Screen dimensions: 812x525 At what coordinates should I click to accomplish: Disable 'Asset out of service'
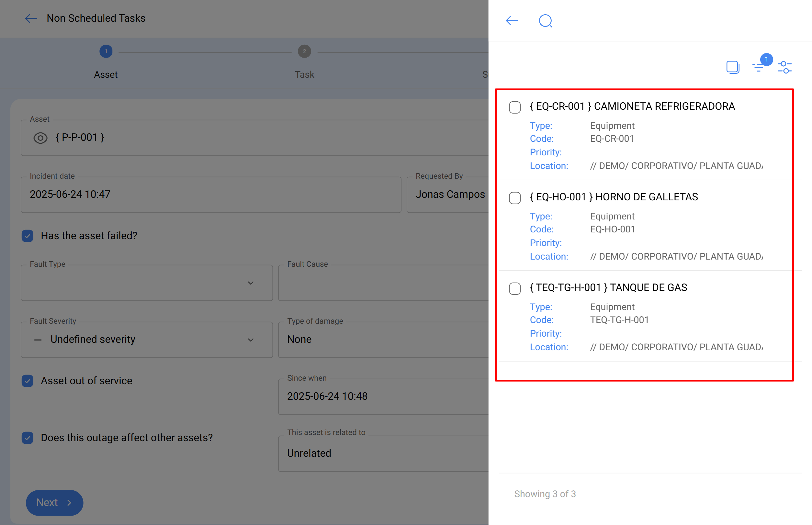click(x=27, y=381)
